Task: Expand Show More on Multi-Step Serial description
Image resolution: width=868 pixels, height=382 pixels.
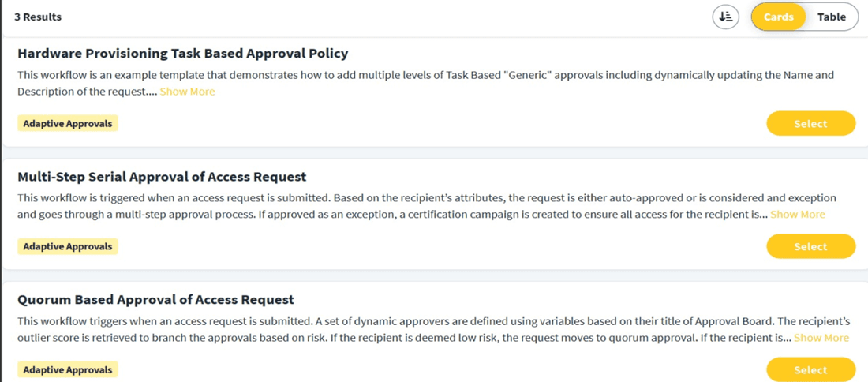Action: 797,214
